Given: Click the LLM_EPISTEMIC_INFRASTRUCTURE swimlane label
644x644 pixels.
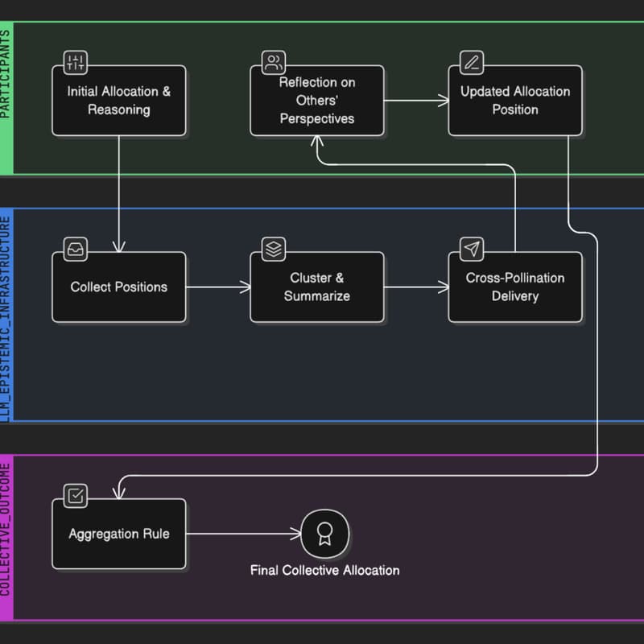Looking at the screenshot, I should coord(5,320).
